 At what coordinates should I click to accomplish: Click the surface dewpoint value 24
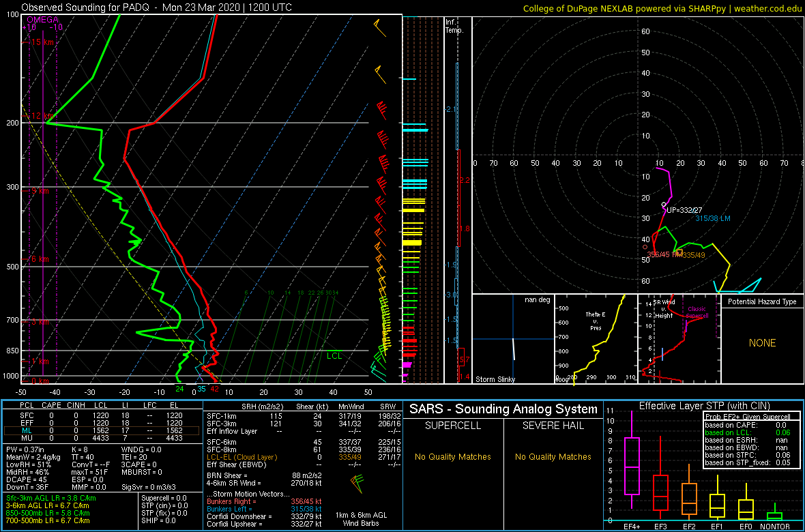click(x=179, y=389)
